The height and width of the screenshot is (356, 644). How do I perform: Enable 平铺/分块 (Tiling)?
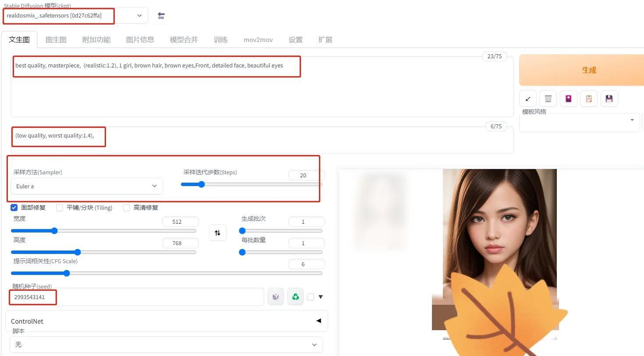coord(59,207)
